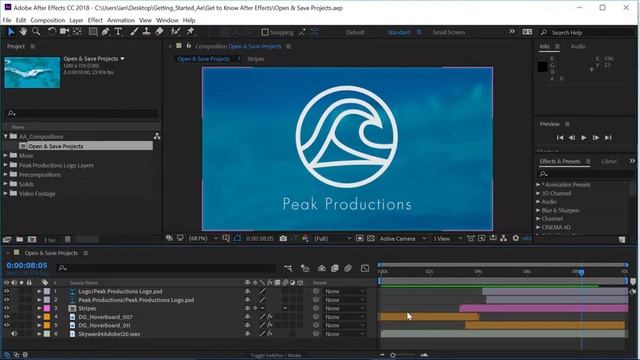Click the Open & Save Projects thumbnail
Viewport: 640px width, 360px height.
point(32,72)
